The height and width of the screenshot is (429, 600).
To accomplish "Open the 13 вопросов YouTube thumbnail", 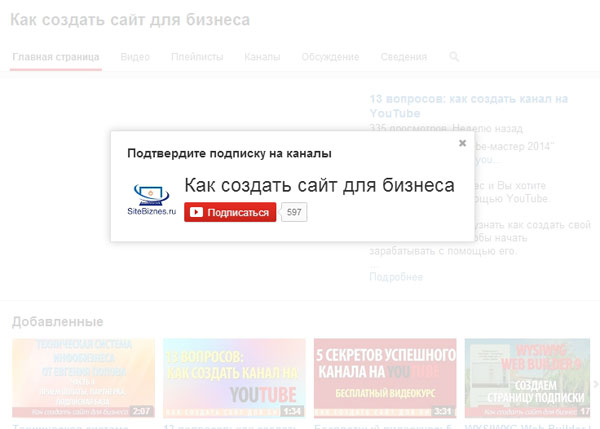I will click(234, 378).
